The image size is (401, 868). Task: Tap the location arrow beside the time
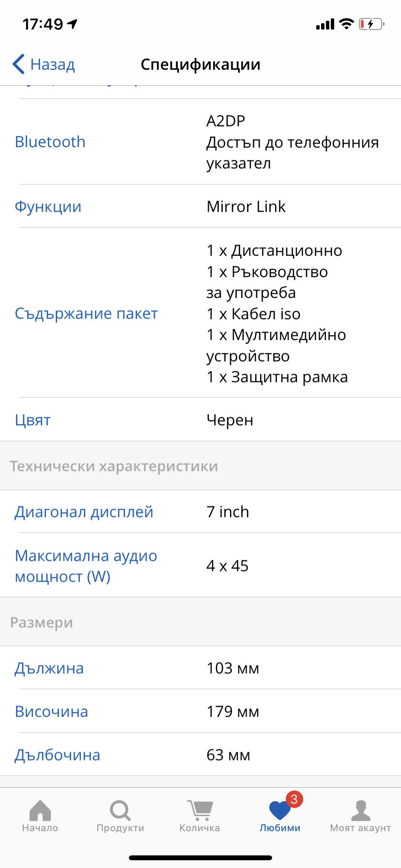click(73, 24)
